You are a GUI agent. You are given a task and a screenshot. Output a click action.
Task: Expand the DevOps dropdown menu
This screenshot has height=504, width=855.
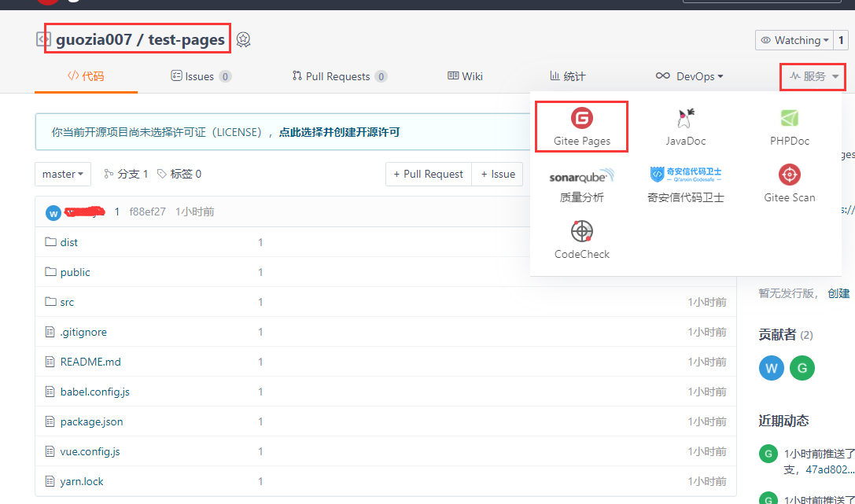pyautogui.click(x=689, y=76)
